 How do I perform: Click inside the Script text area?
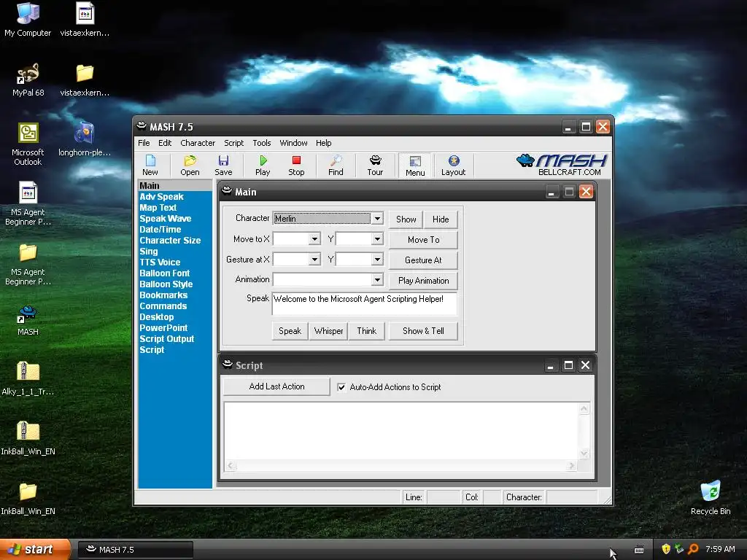pyautogui.click(x=402, y=431)
